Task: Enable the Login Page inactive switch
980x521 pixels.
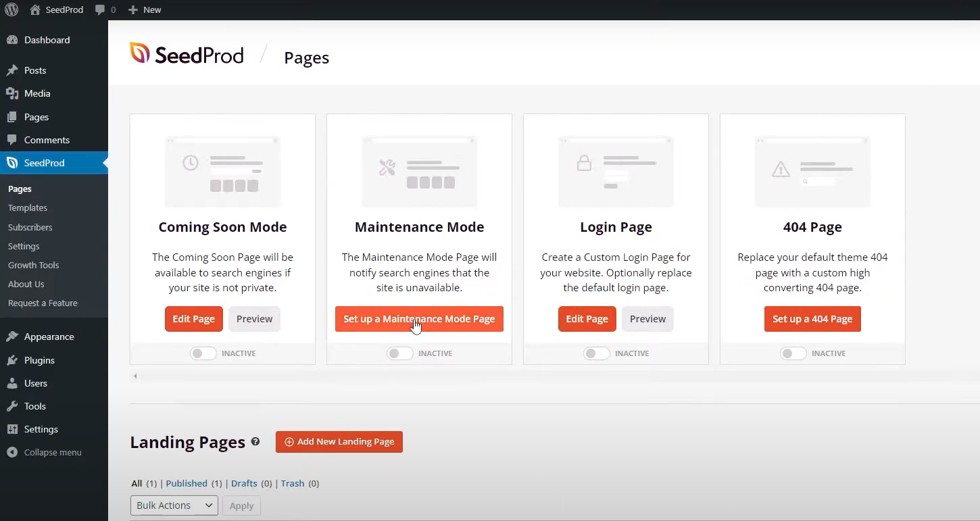Action: coord(596,353)
